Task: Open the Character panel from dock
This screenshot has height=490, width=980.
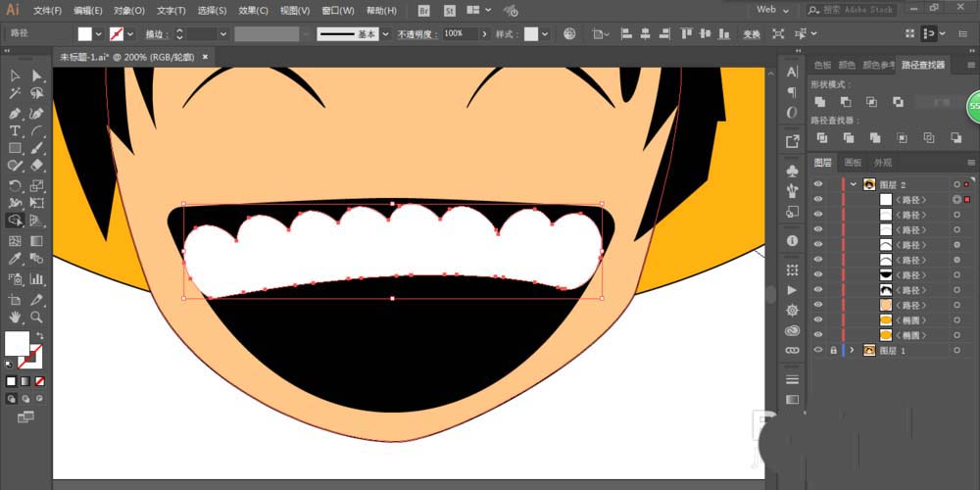Action: pos(792,72)
